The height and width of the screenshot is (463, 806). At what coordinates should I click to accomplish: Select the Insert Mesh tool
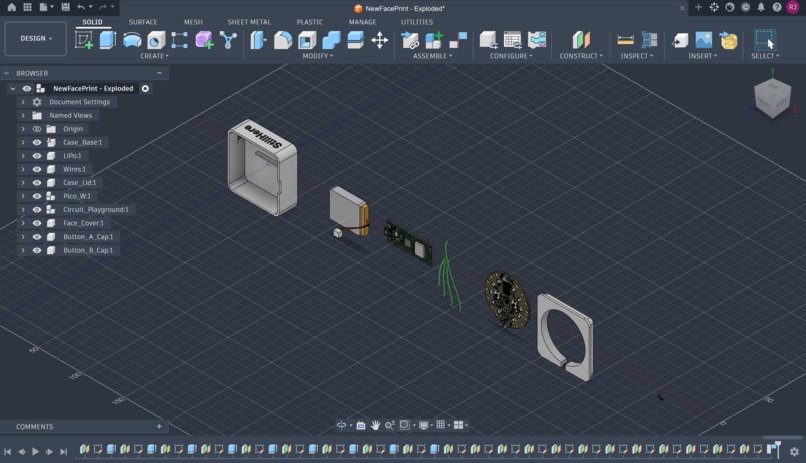728,40
